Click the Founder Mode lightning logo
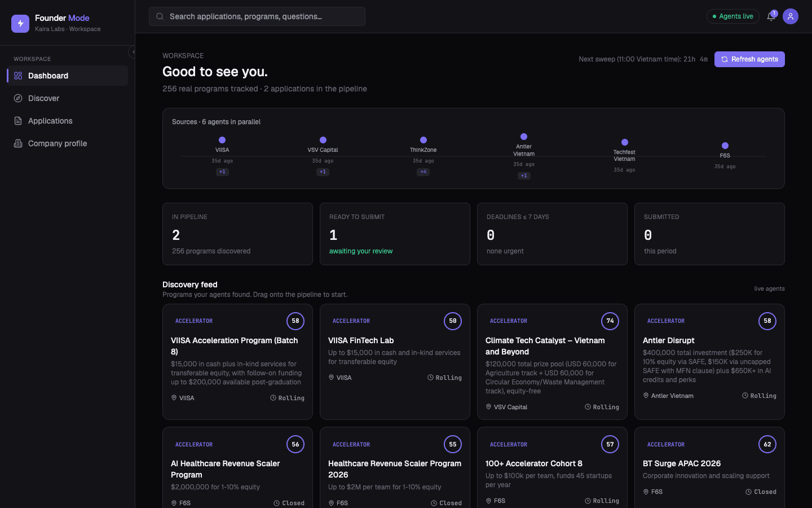 tap(20, 23)
